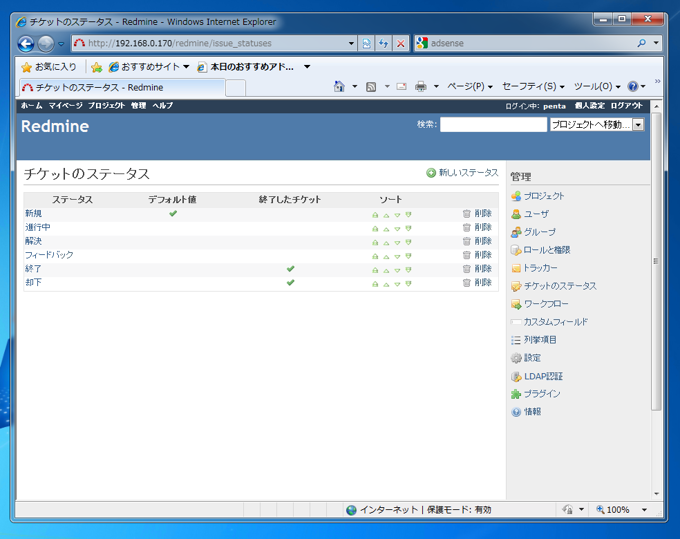680x539 pixels.
Task: Click browser address bar URL
Action: tap(180, 43)
